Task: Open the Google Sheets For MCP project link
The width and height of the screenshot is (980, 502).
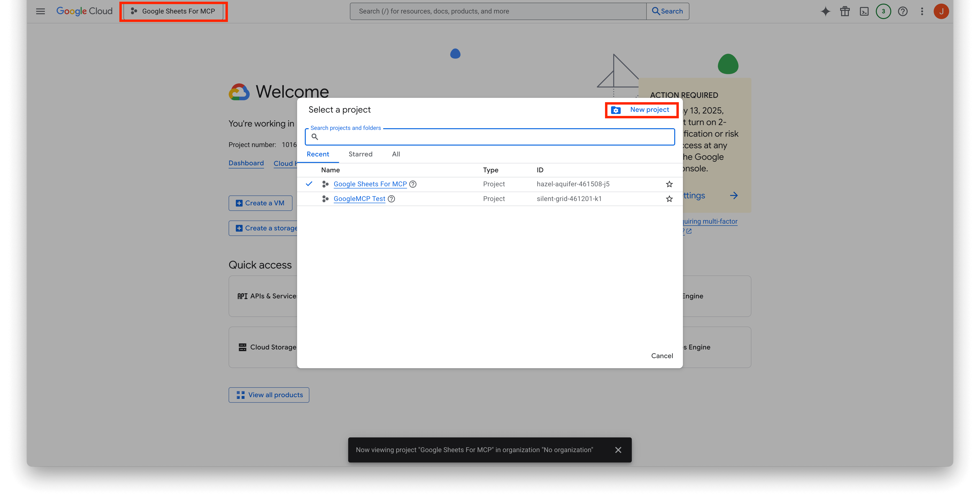Action: [x=370, y=184]
